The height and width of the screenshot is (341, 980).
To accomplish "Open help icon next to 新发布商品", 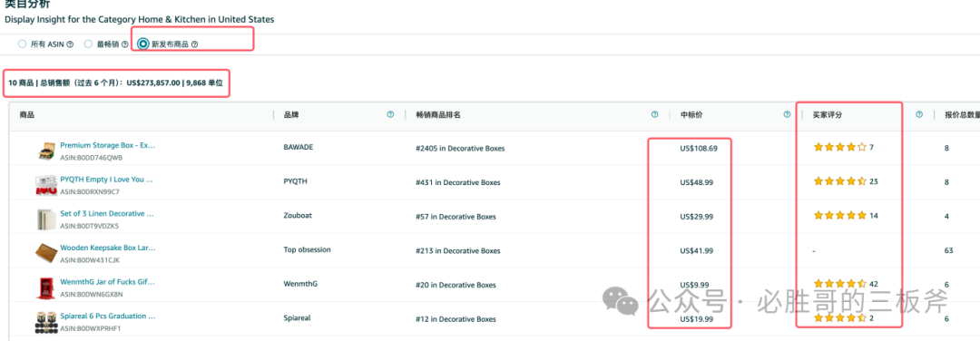I will [195, 44].
